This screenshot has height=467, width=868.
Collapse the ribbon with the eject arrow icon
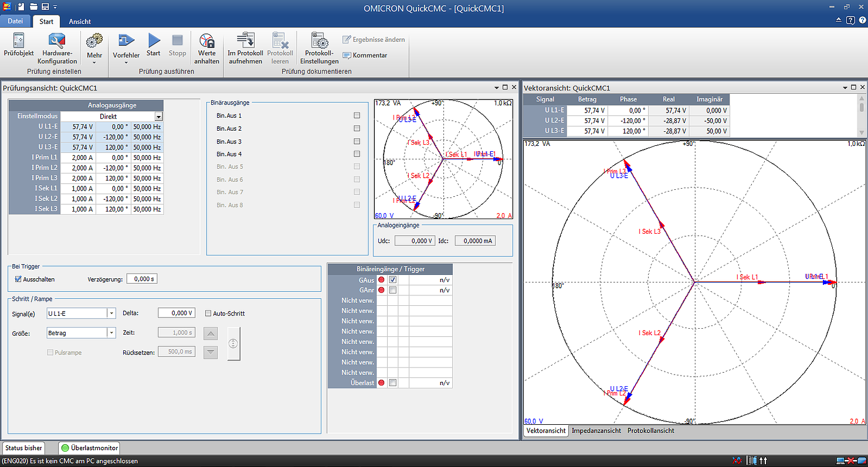(839, 21)
